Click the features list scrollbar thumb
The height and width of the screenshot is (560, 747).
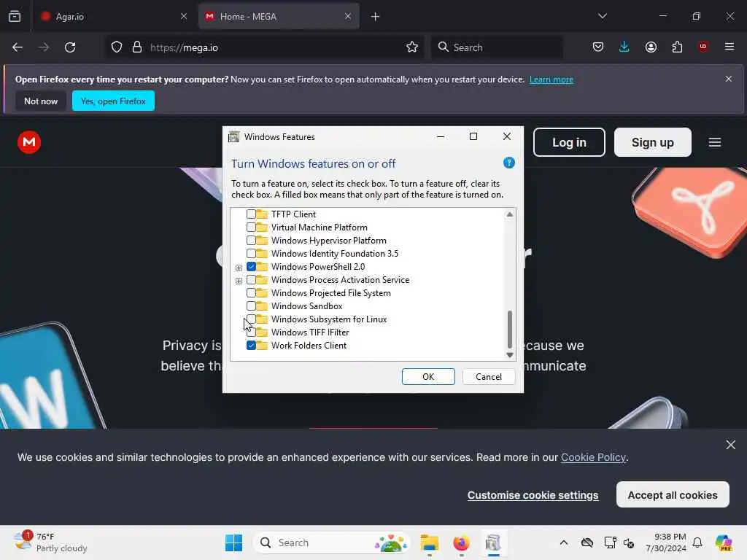(x=510, y=329)
